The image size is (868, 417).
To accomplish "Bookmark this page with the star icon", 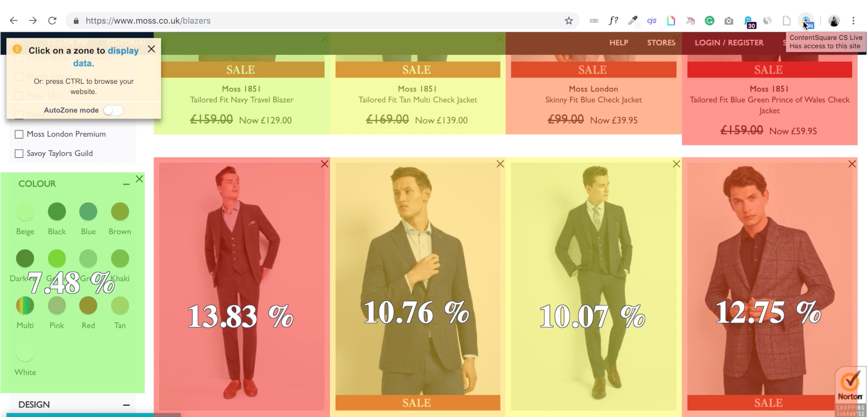I will (x=569, y=20).
